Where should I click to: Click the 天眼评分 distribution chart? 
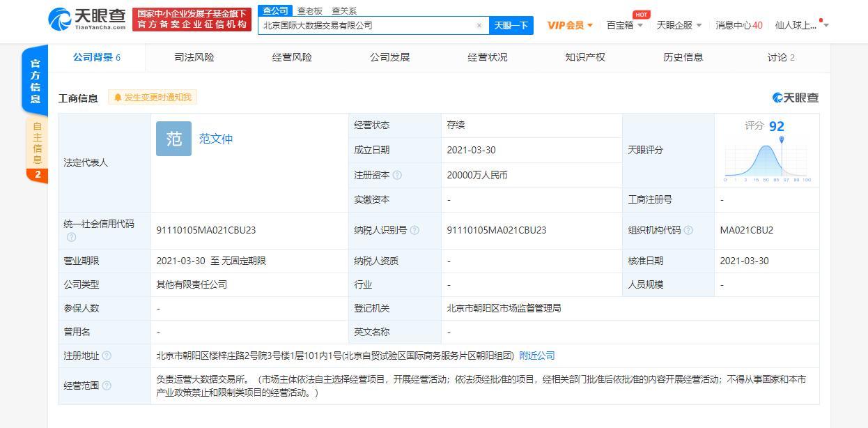767,160
